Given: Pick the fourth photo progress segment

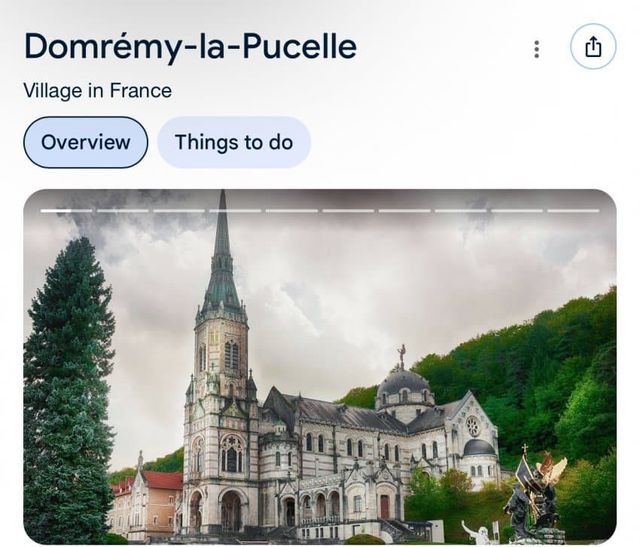Looking at the screenshot, I should pyautogui.click(x=235, y=211).
